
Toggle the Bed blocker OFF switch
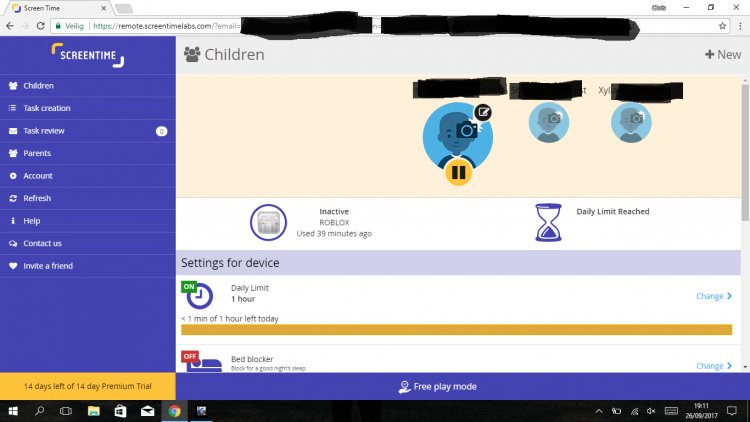189,356
